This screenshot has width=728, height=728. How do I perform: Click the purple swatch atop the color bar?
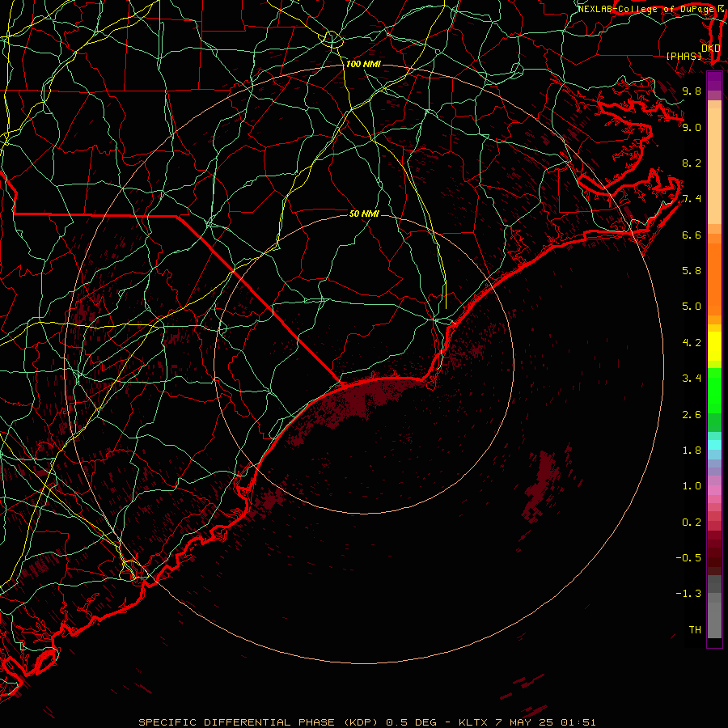714,81
